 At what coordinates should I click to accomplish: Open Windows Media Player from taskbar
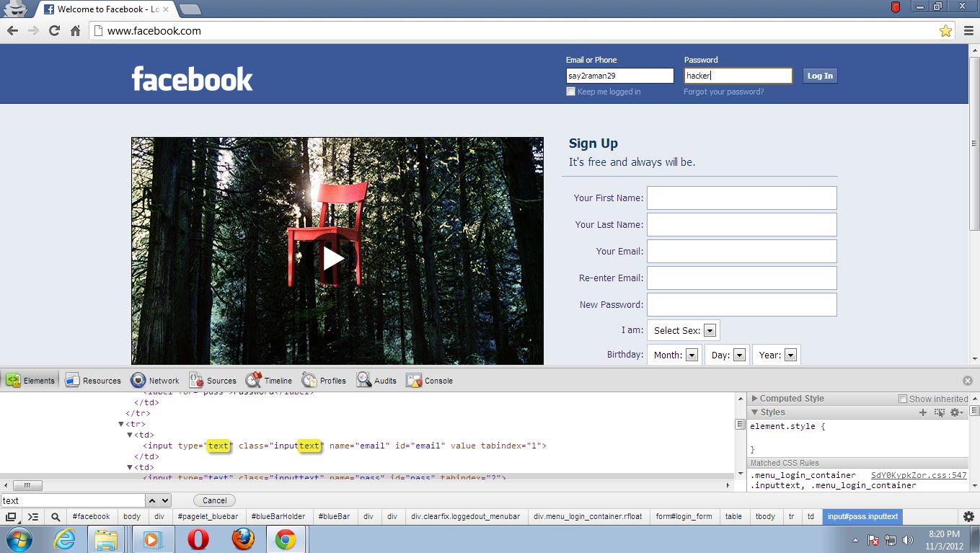point(153,539)
